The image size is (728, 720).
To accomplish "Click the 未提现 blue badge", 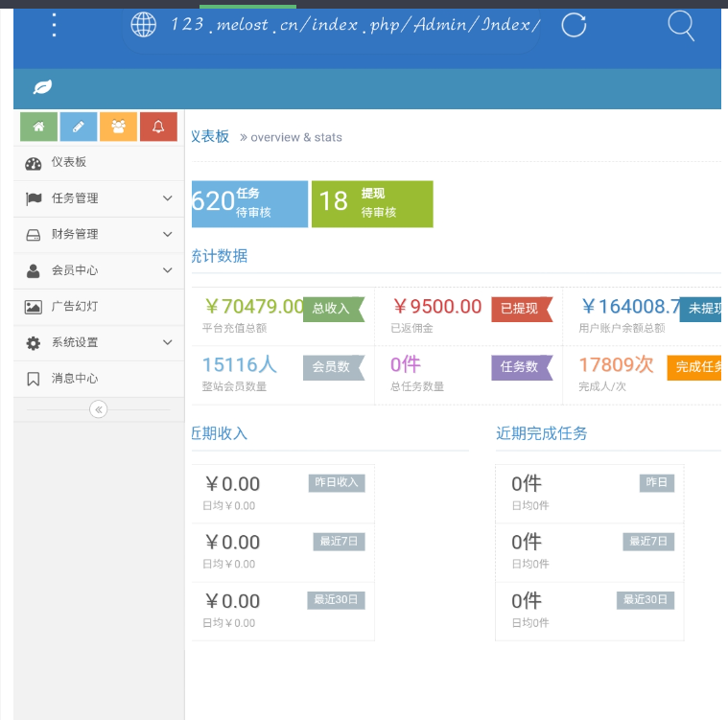I will click(700, 309).
